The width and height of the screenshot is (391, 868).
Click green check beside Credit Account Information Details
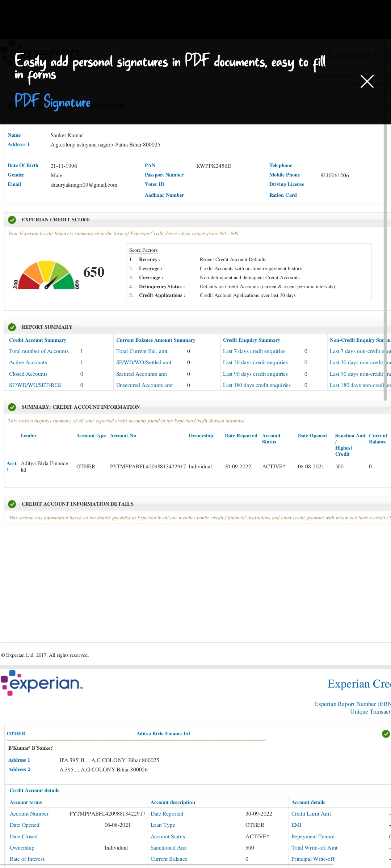[12, 504]
